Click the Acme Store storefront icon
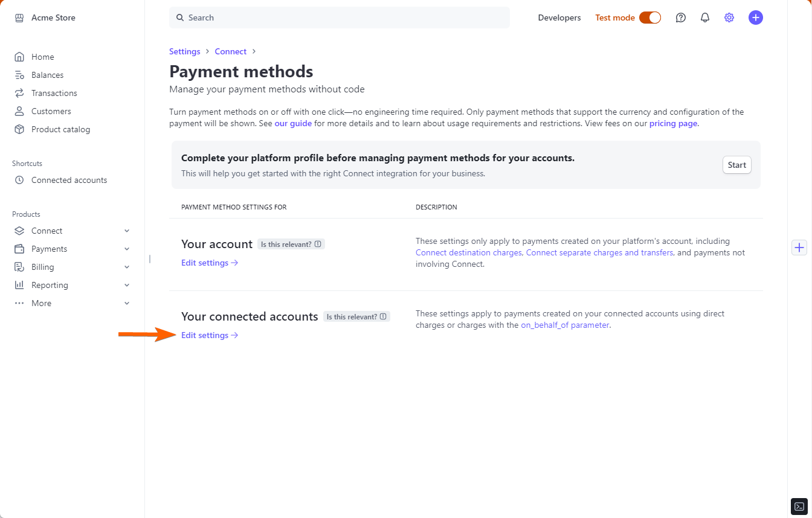The image size is (812, 518). pyautogui.click(x=19, y=18)
